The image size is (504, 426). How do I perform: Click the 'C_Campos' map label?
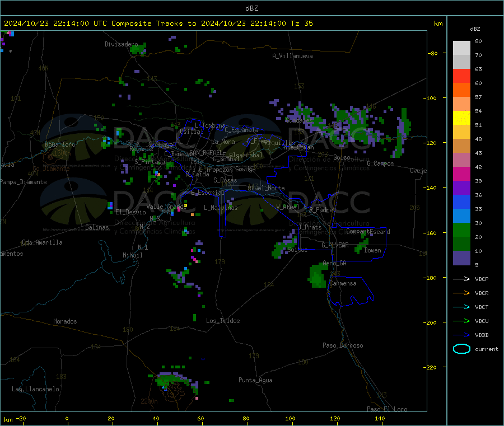380,163
